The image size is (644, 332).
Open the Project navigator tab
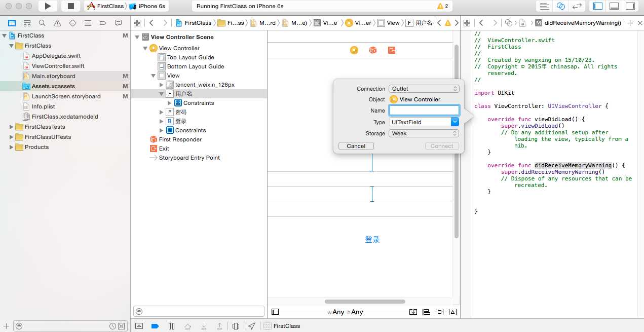[12, 23]
